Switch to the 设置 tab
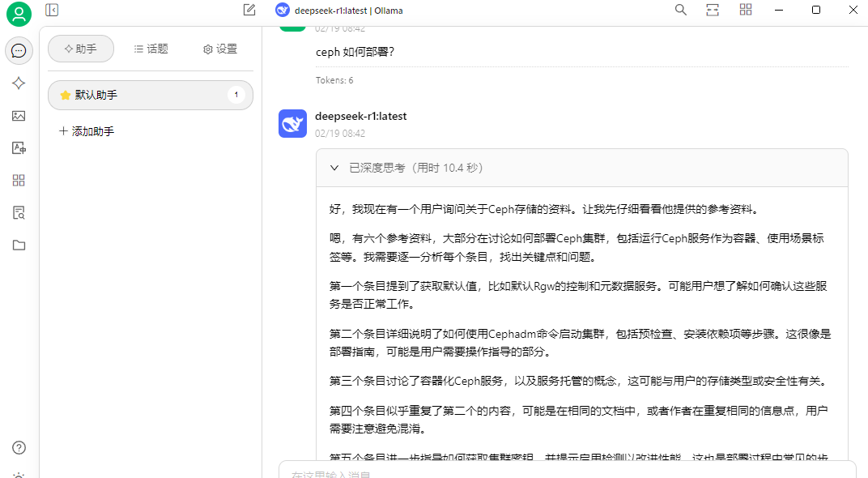The height and width of the screenshot is (478, 868). tap(220, 49)
